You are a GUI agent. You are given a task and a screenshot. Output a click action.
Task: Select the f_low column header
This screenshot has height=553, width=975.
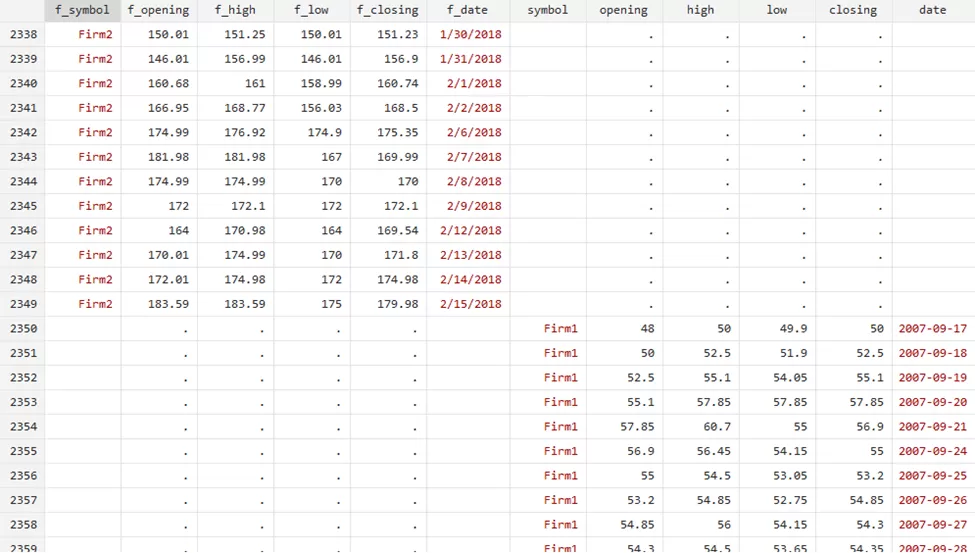point(312,11)
